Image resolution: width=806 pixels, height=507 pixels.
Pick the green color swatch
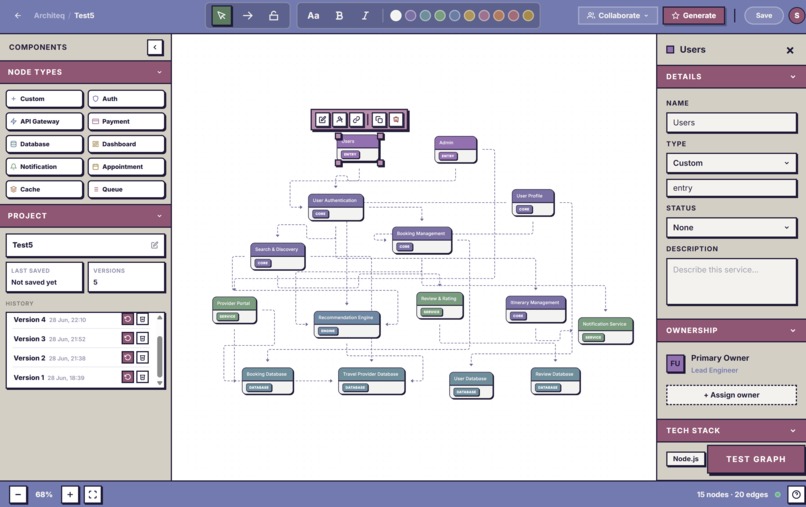(x=440, y=15)
